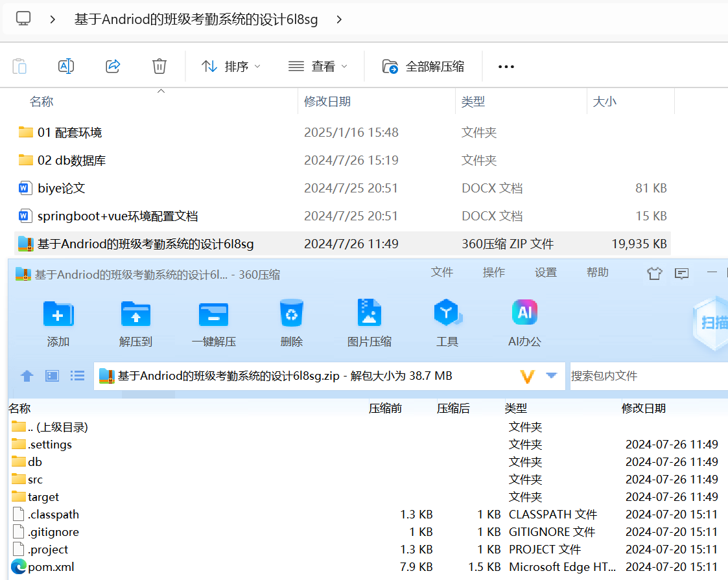
Task: Sort Explorer by the 修改日期 column header
Action: tap(327, 102)
